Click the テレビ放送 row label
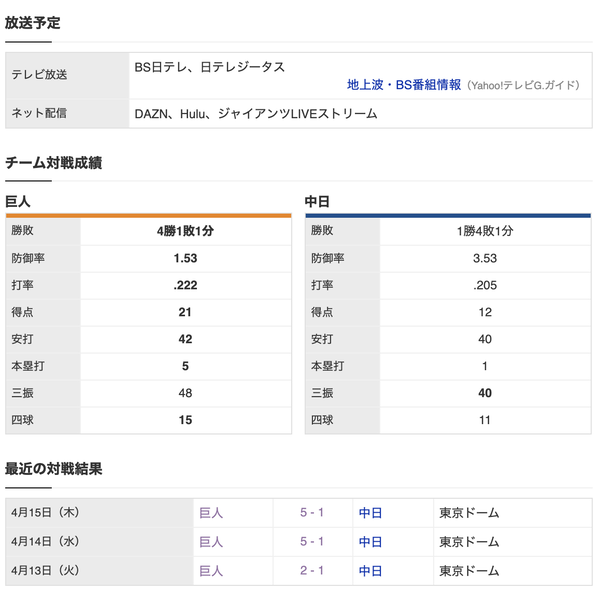The width and height of the screenshot is (600, 589). coord(39,75)
